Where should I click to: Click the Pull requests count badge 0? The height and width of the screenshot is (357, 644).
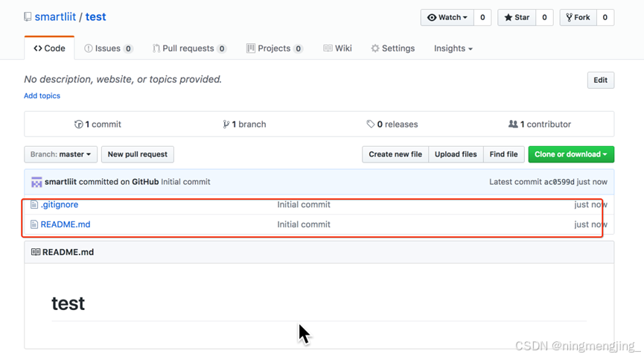222,48
